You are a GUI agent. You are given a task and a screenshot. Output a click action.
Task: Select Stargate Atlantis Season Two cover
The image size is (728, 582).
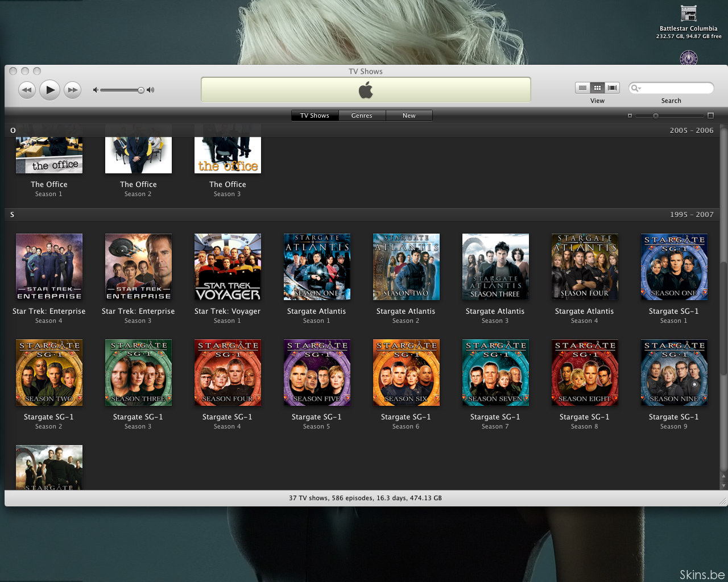tap(406, 267)
